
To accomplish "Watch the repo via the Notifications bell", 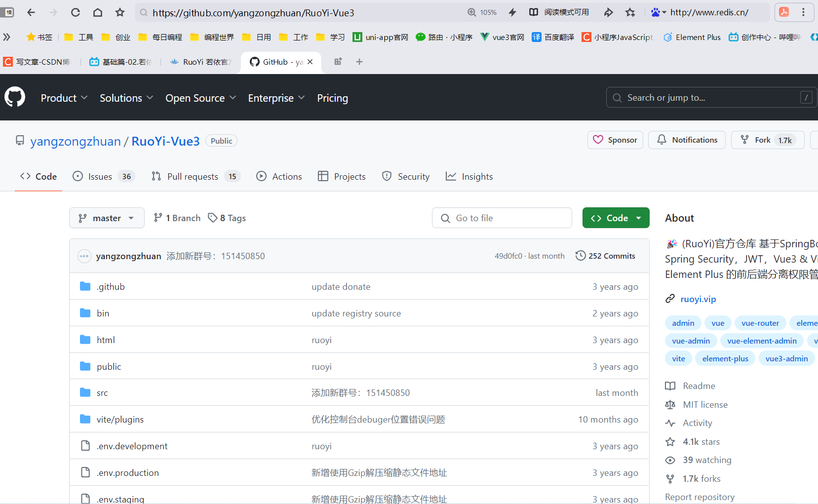I will (662, 140).
